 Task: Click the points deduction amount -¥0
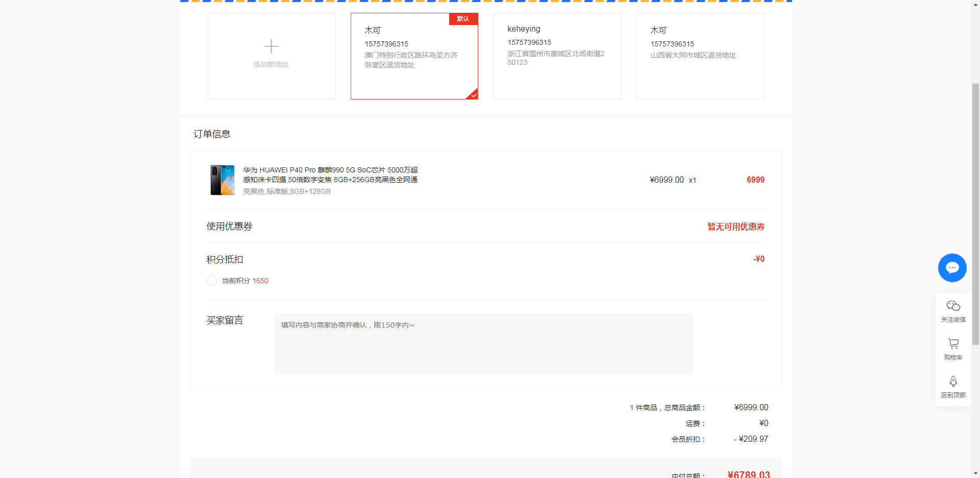tap(759, 259)
